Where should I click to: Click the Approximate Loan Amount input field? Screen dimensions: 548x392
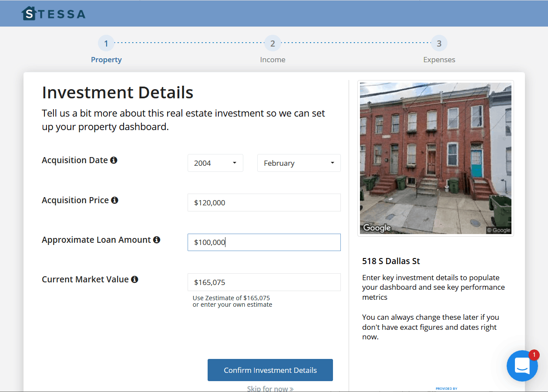click(264, 242)
